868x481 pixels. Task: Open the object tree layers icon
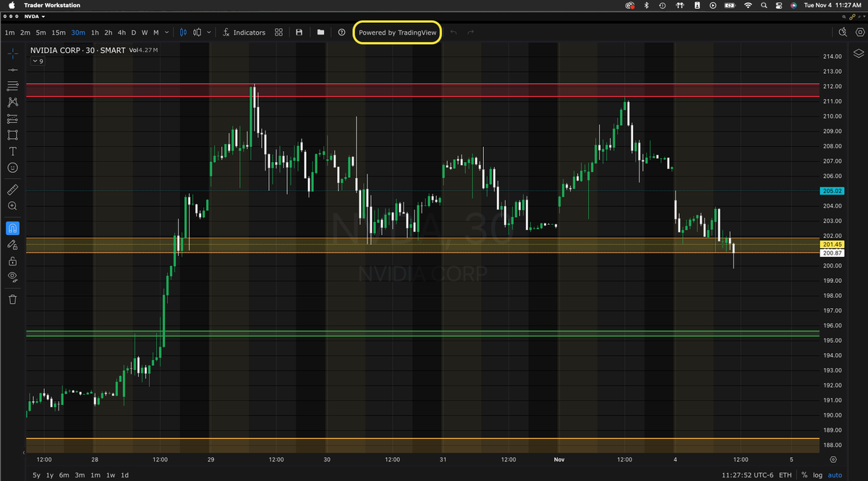click(859, 54)
